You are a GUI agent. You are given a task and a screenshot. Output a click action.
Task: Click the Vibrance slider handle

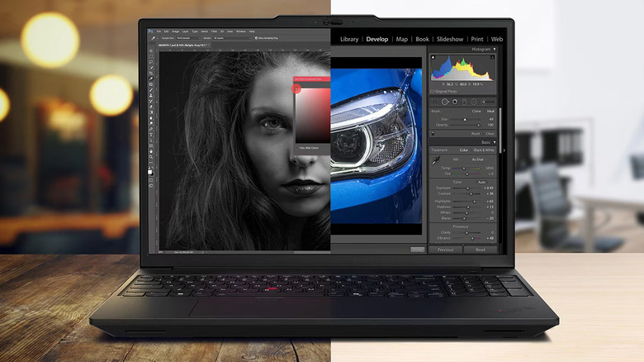point(472,238)
